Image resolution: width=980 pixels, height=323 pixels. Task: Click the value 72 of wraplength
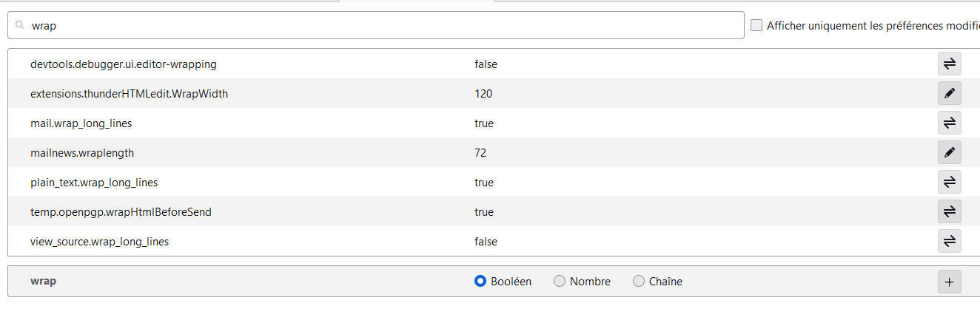(x=480, y=153)
